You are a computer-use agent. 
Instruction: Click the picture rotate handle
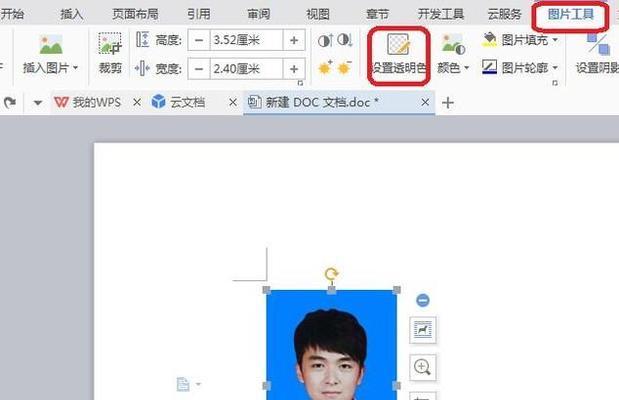click(x=332, y=274)
